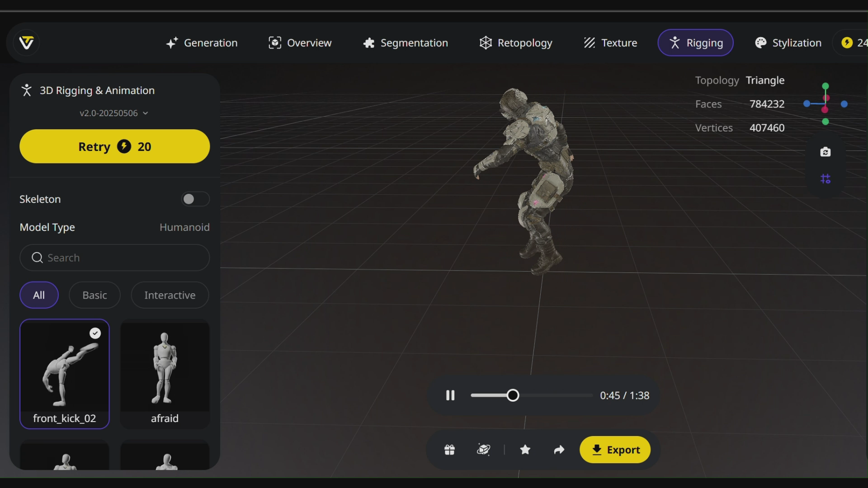
Task: Click the bottom green axis gizmo dot
Action: click(x=826, y=122)
